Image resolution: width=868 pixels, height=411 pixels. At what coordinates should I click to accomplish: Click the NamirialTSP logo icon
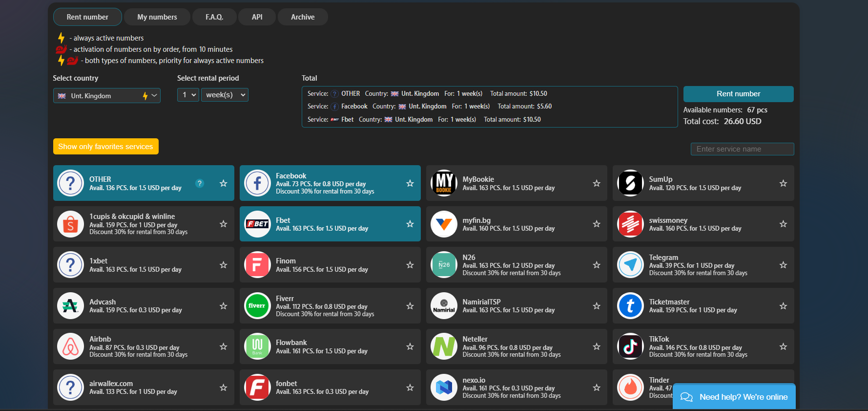click(444, 306)
